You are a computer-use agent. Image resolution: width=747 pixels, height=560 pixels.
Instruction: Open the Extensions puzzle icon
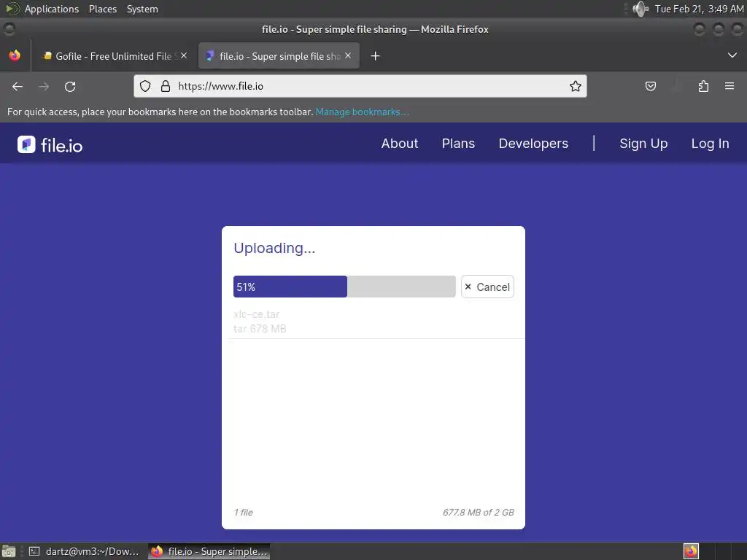tap(703, 86)
